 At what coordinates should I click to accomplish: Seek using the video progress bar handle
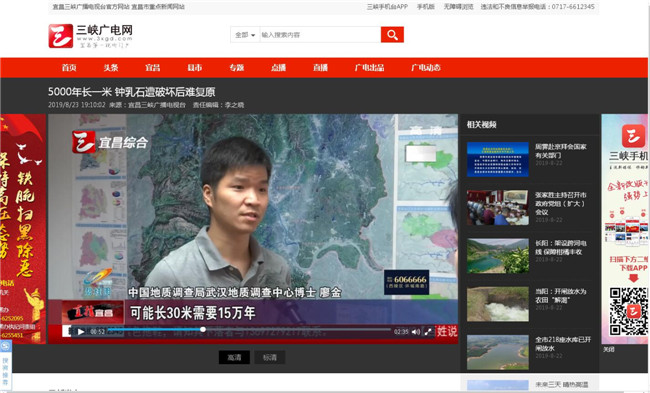pos(203,330)
